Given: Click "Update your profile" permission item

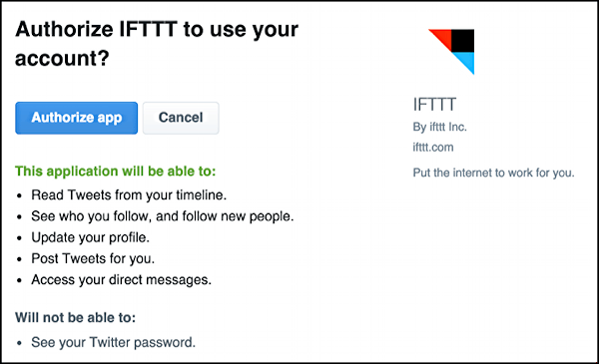Looking at the screenshot, I should [x=90, y=237].
